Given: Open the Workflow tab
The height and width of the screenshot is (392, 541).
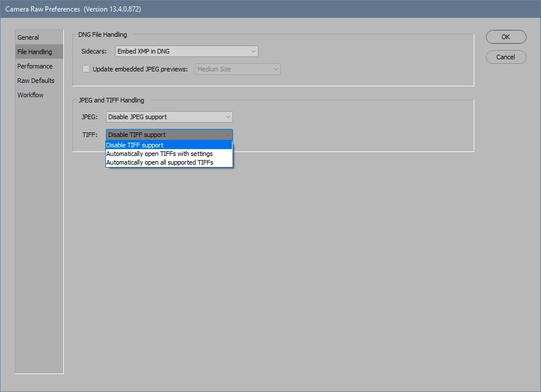Looking at the screenshot, I should [x=39, y=95].
